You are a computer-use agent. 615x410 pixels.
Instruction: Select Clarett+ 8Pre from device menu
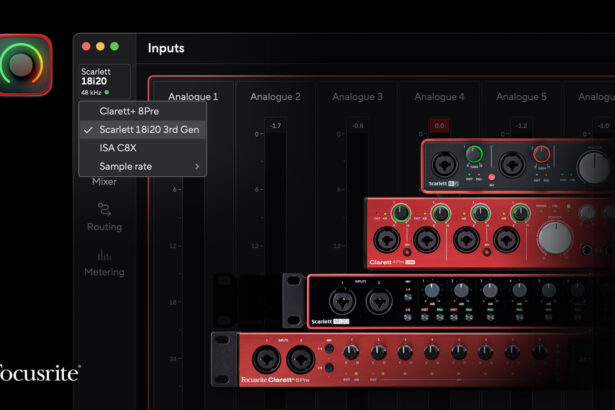click(x=142, y=111)
